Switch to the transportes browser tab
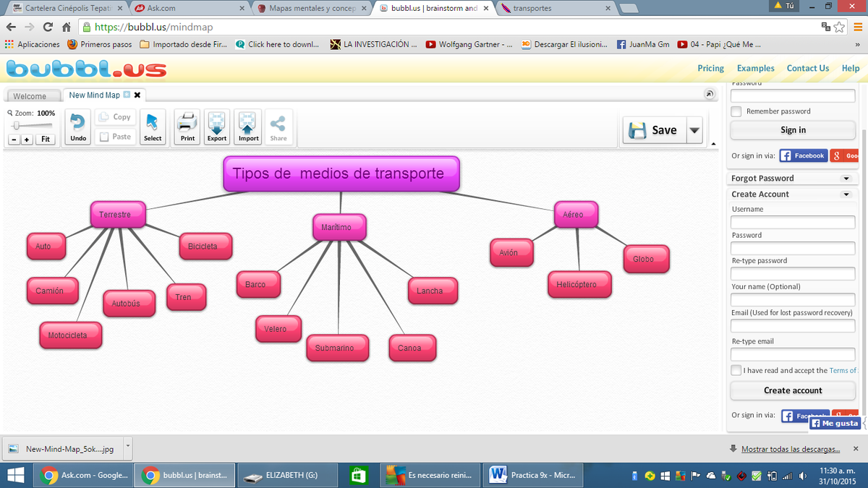Image resolution: width=868 pixels, height=488 pixels. click(x=557, y=9)
